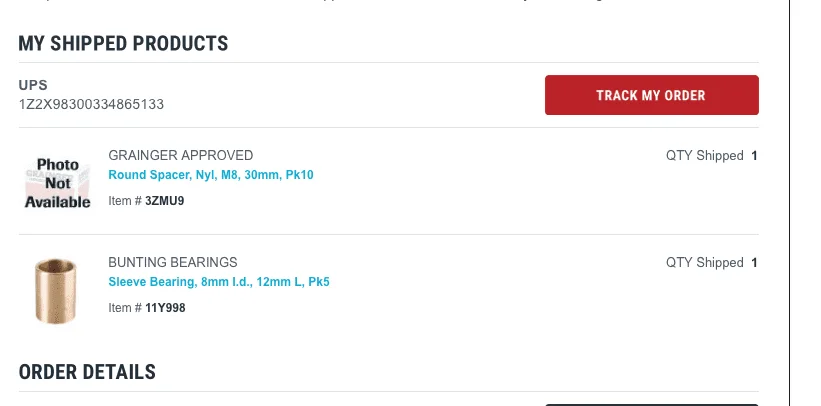Click QTY Shipped label for the Sleeve Bearing
The image size is (821, 406).
(x=704, y=263)
